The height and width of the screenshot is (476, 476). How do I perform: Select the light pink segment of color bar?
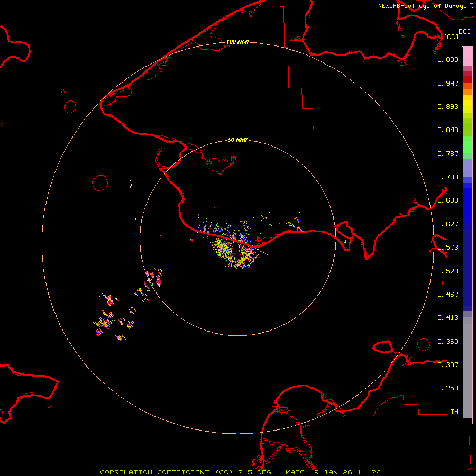(467, 57)
